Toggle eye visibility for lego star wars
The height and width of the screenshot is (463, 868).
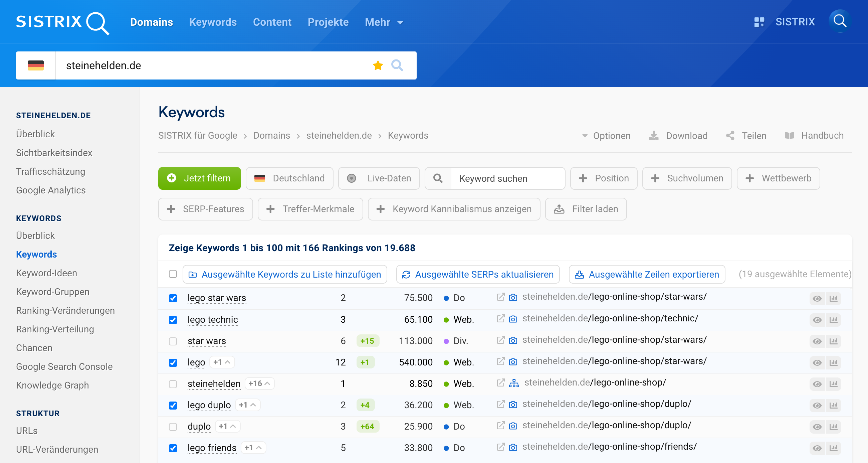[x=817, y=298]
